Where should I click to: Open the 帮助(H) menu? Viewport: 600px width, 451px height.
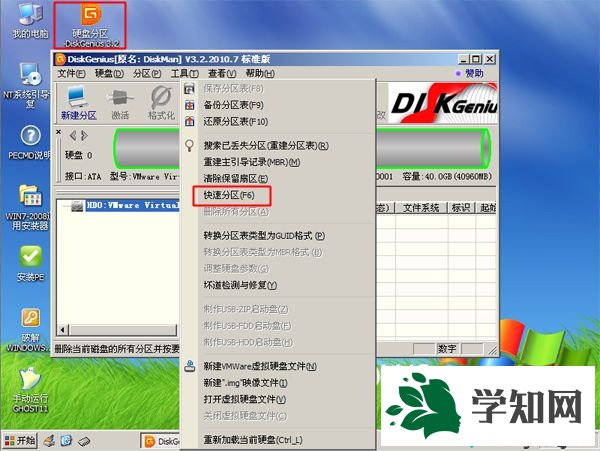pyautogui.click(x=260, y=73)
